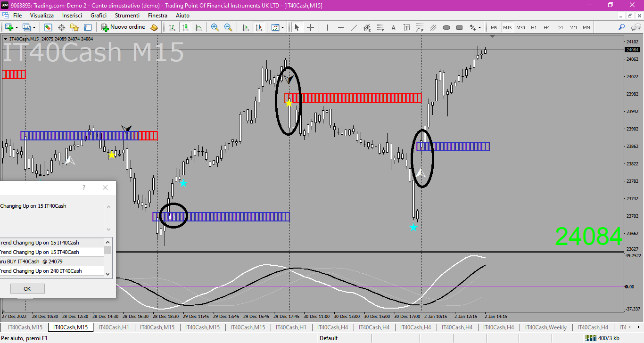Image resolution: width=644 pixels, height=343 pixels.
Task: Select the Fibonacci arcs tool
Action: click(x=420, y=27)
